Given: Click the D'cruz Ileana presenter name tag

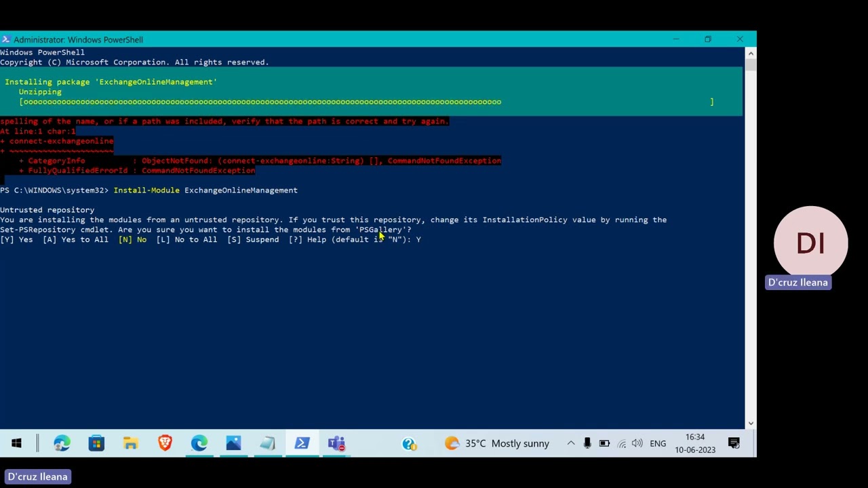Looking at the screenshot, I should pos(38,477).
